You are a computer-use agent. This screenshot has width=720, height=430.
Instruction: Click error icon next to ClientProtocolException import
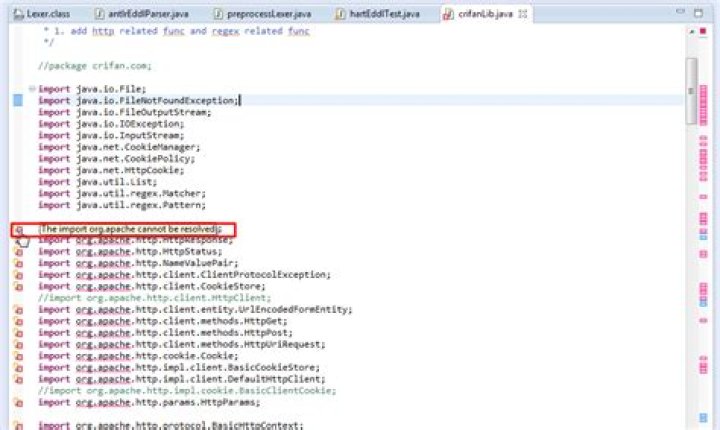18,275
